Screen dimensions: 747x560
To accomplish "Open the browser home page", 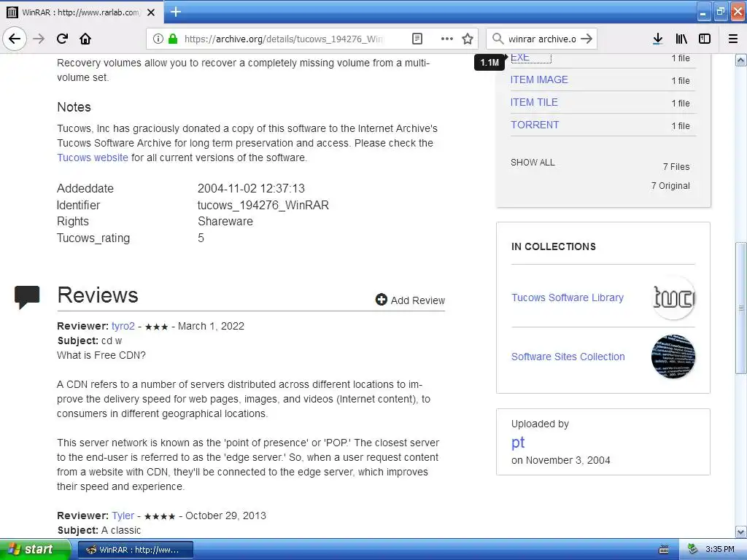I will (85, 39).
